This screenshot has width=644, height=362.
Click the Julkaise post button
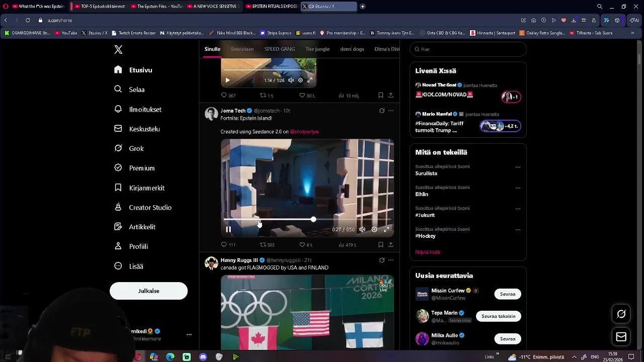148,291
